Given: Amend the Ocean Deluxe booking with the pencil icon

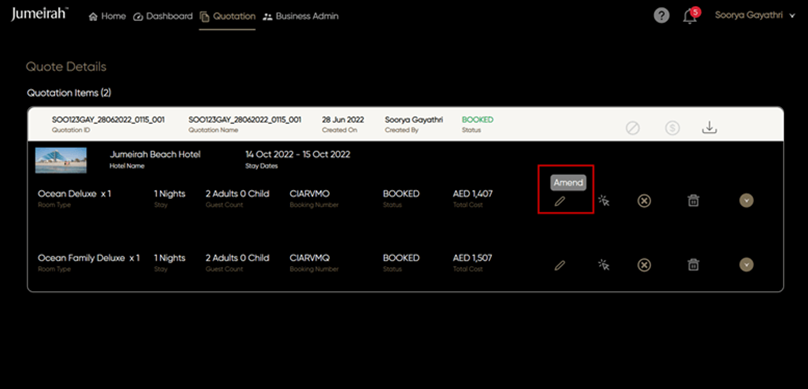Looking at the screenshot, I should tap(560, 201).
